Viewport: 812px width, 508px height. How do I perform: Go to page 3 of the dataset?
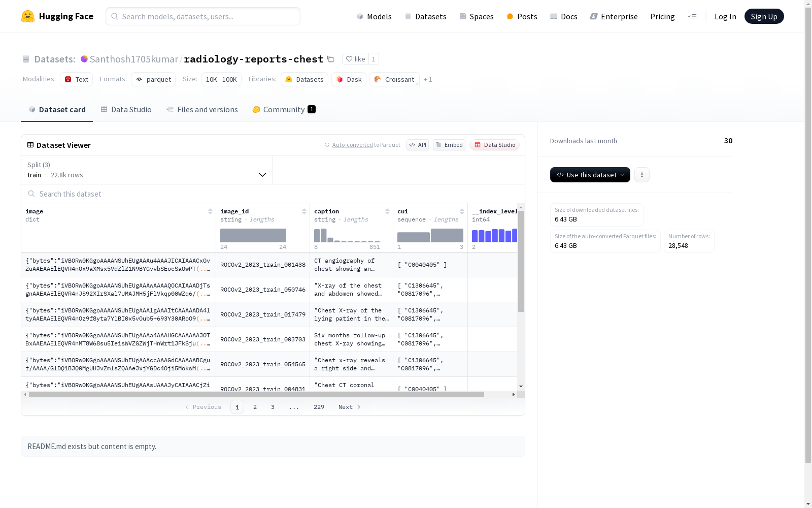273,407
